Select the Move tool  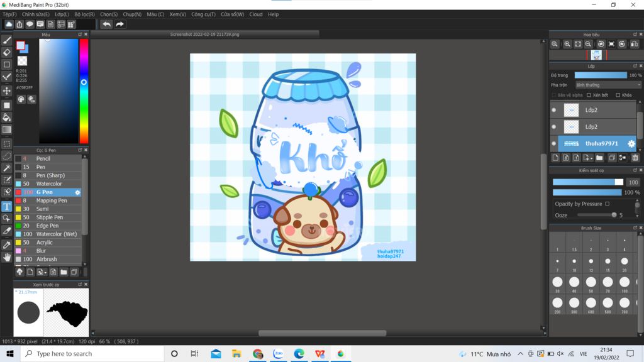click(x=6, y=90)
